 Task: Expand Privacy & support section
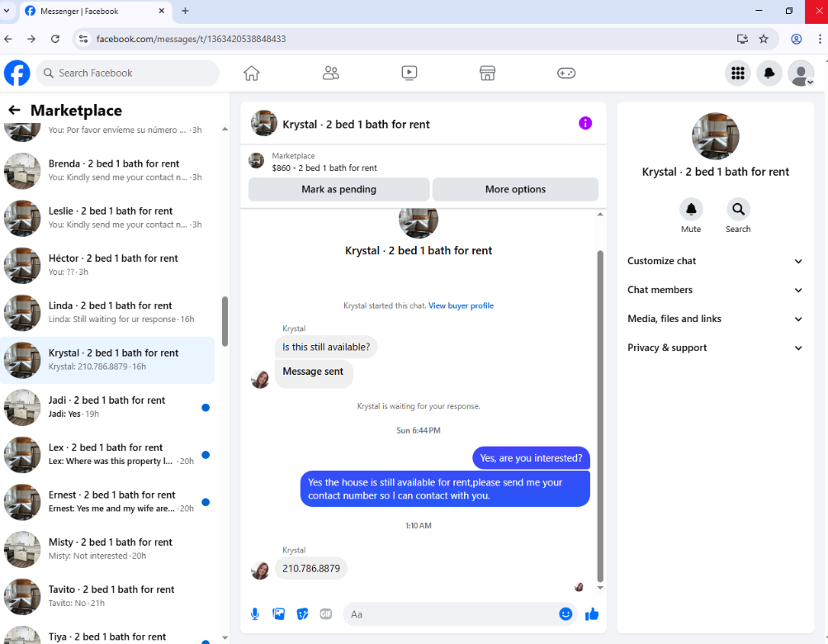tap(715, 348)
